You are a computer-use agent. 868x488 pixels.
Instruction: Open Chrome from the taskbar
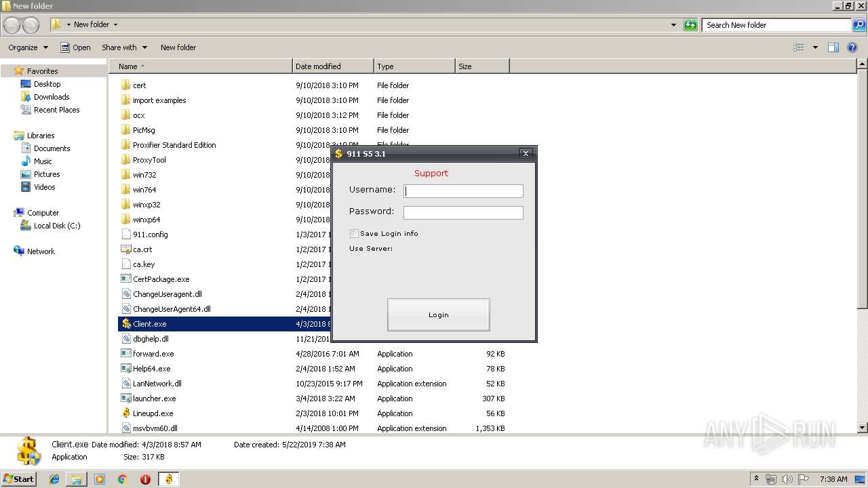[122, 479]
